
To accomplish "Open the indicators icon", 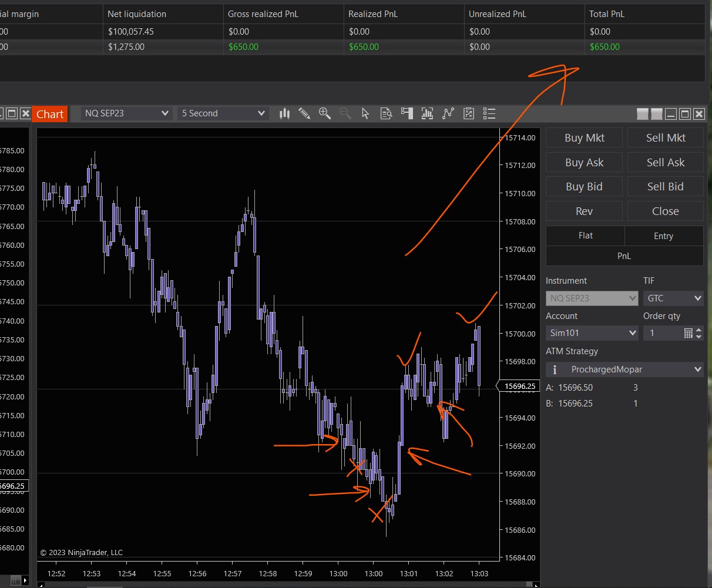I will click(x=448, y=113).
